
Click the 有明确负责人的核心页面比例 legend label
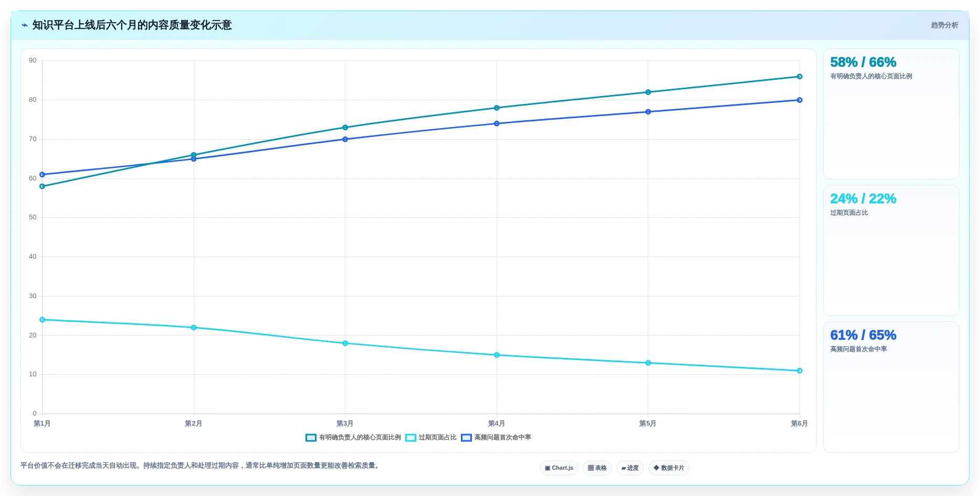(360, 438)
